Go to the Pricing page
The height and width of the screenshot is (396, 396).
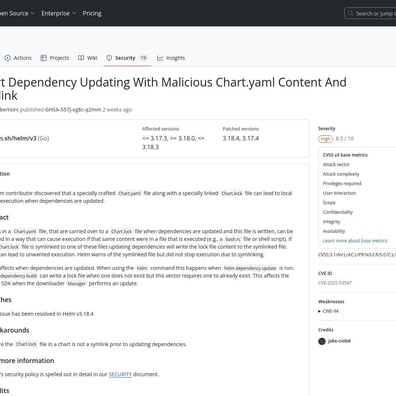[x=92, y=13]
